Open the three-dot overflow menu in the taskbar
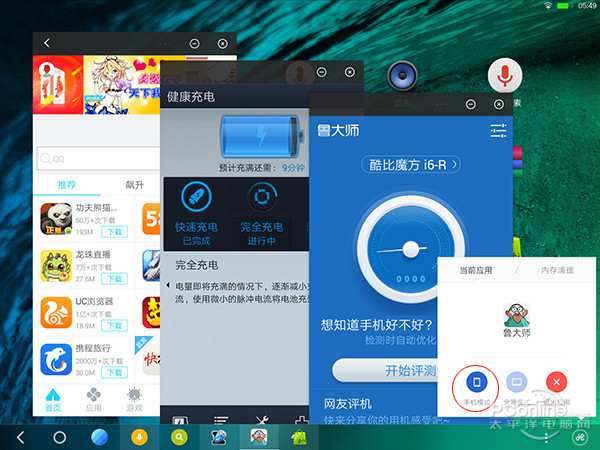The height and width of the screenshot is (450, 600). pyautogui.click(x=546, y=438)
